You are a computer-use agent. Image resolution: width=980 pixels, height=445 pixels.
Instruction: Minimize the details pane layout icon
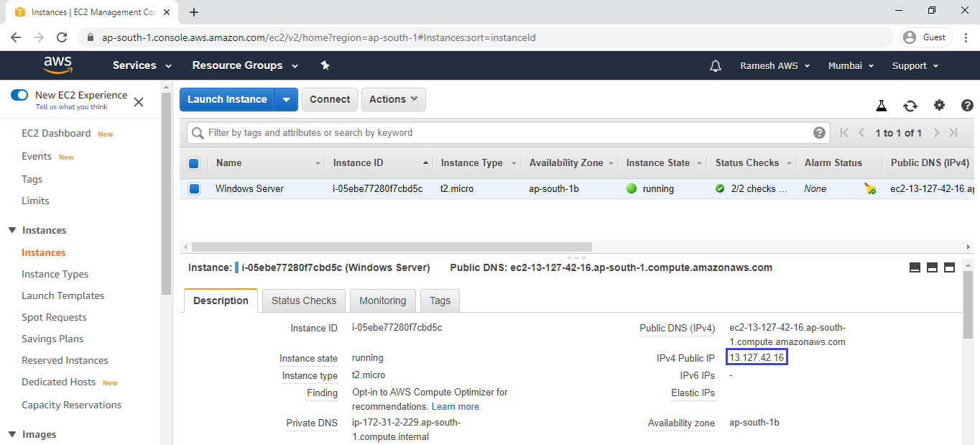915,267
